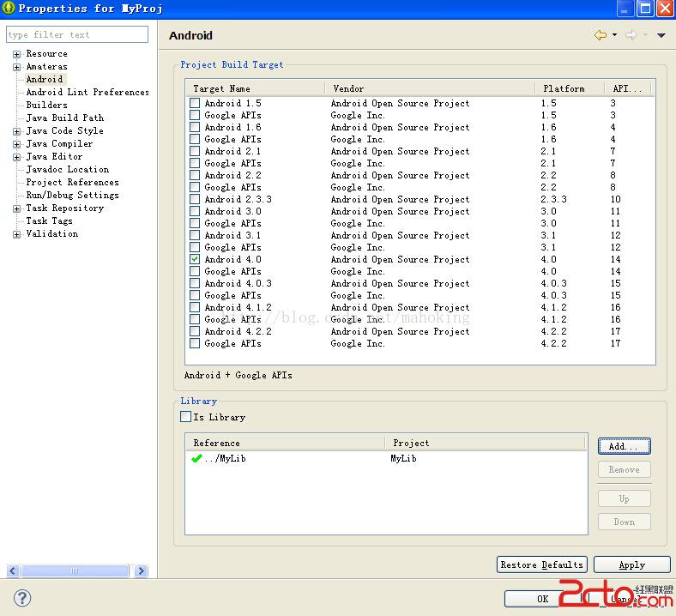This screenshot has height=616, width=676.
Task: Expand the Java Editor node
Action: pos(16,157)
